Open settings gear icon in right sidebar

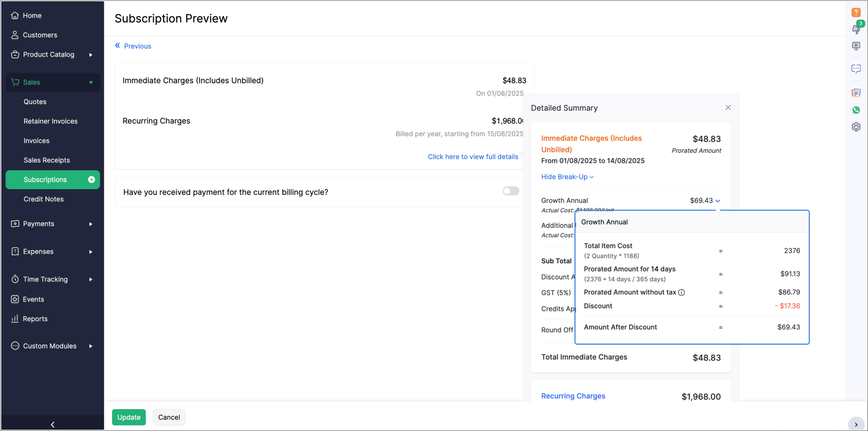856,127
